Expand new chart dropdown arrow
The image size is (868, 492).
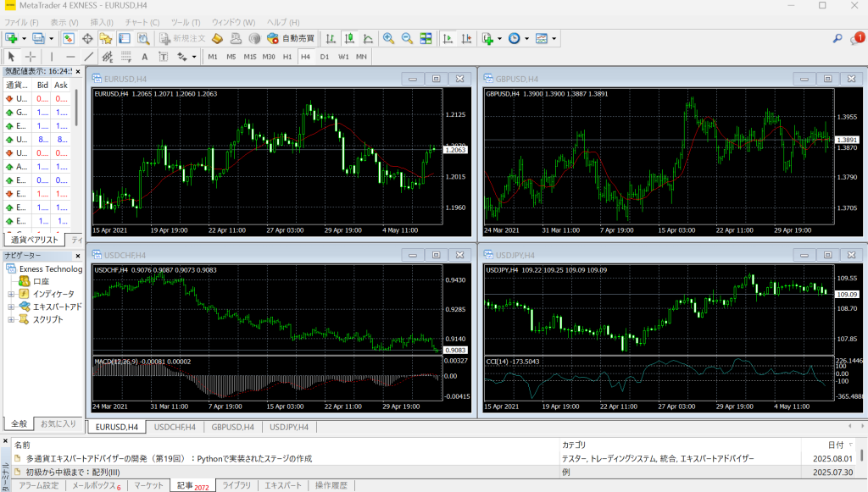coord(24,39)
